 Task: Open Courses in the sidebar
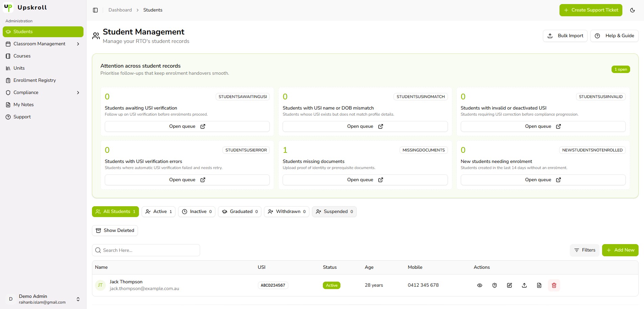(43, 56)
